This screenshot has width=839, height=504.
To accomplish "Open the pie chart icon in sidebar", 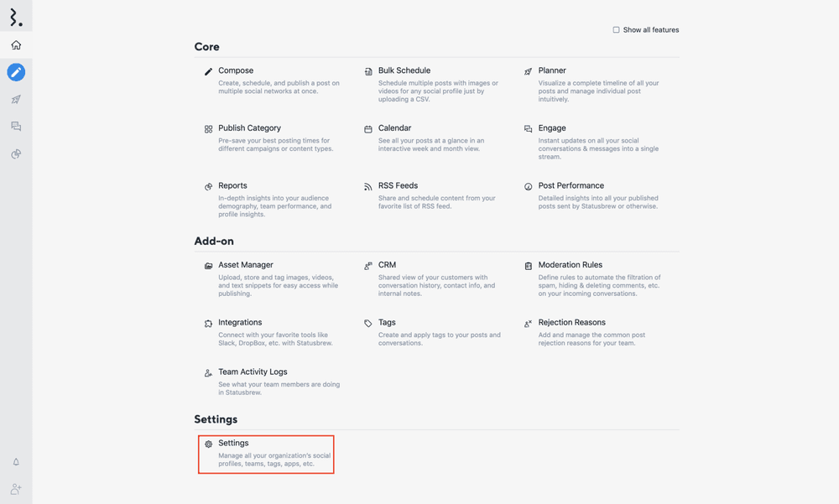I will (x=16, y=154).
